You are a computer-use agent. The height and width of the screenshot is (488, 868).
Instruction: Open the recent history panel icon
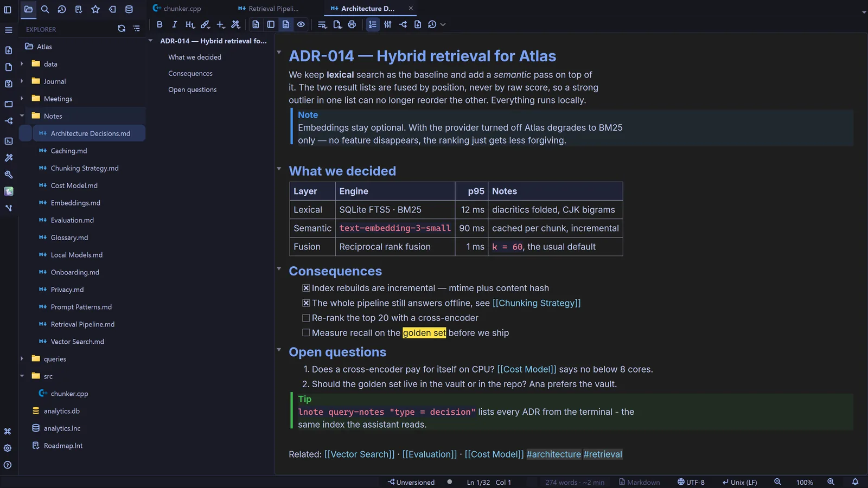point(62,9)
